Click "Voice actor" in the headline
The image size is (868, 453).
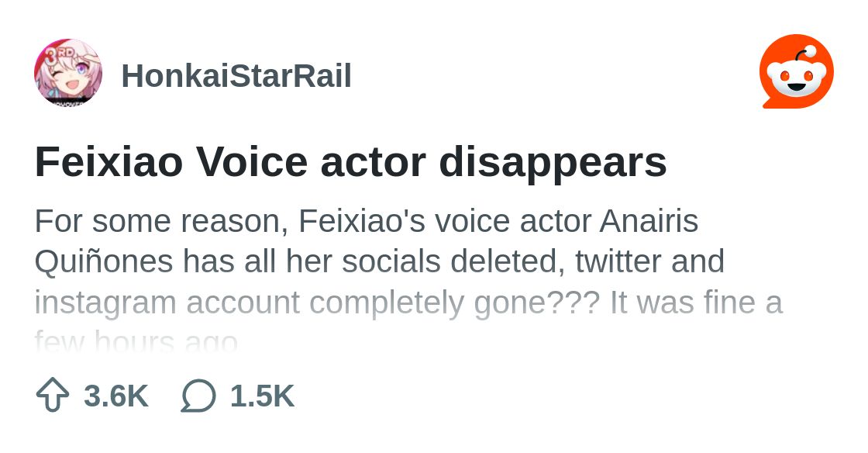pos(311,161)
